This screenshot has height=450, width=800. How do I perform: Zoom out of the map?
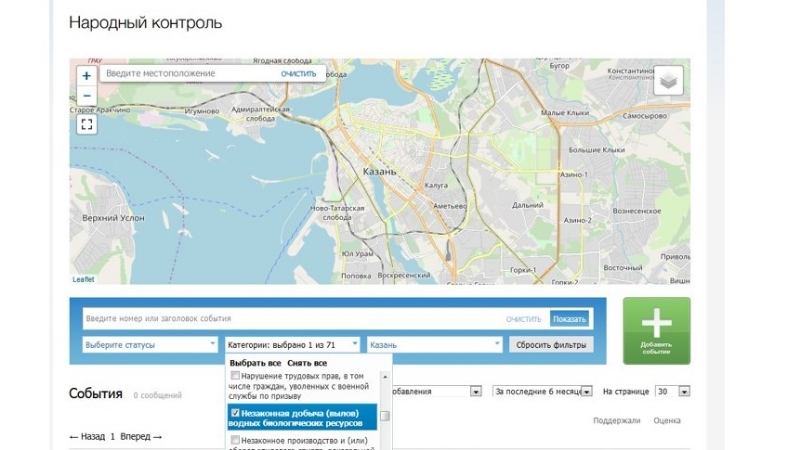[86, 96]
